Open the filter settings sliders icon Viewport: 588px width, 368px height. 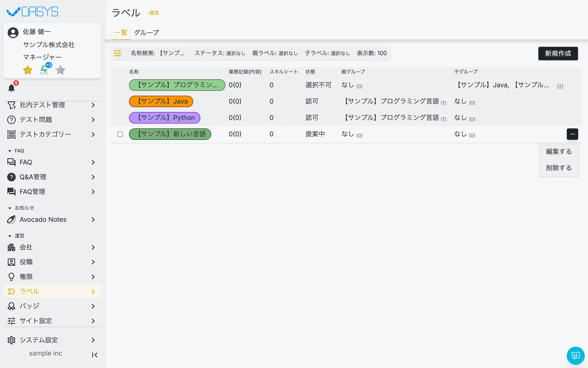point(118,53)
